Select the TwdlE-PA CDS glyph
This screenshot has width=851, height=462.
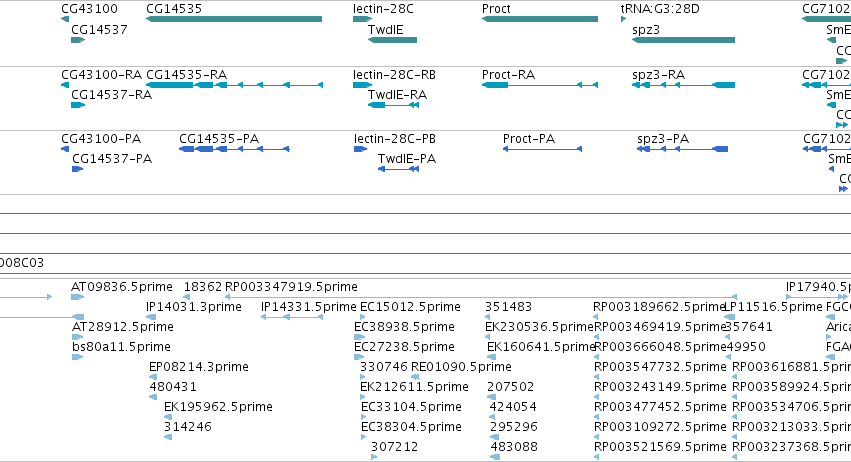point(398,169)
